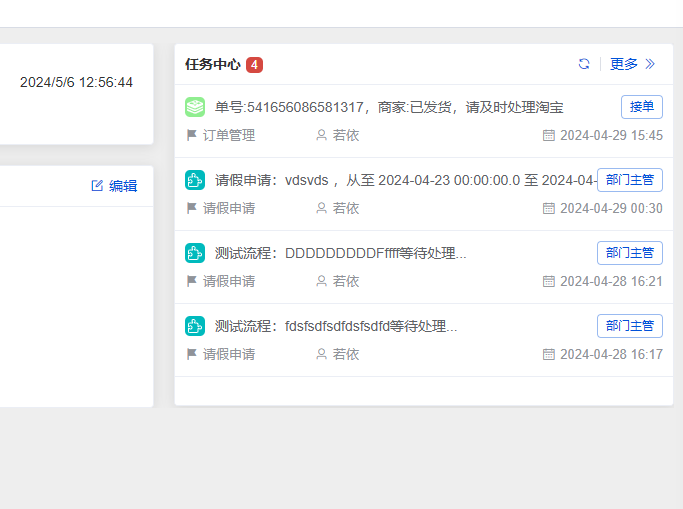Image resolution: width=683 pixels, height=509 pixels.
Task: Click user icon in 2024-04-28 16:17 row
Action: [x=321, y=354]
